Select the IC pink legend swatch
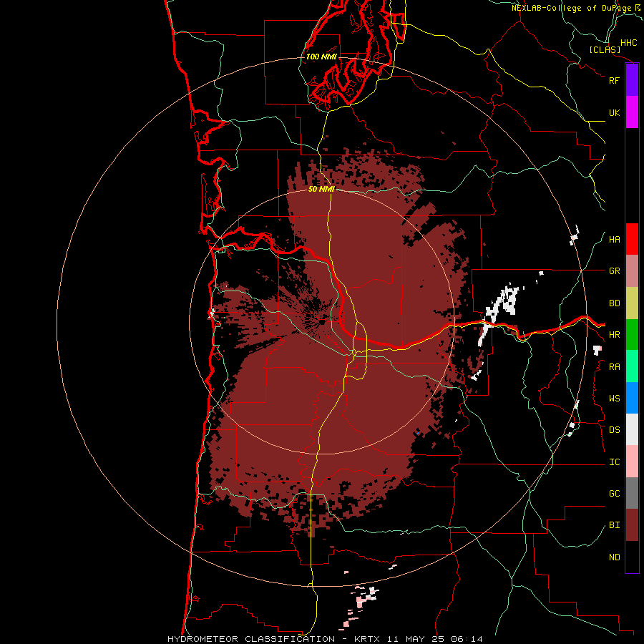This screenshot has width=644, height=644. [632, 462]
